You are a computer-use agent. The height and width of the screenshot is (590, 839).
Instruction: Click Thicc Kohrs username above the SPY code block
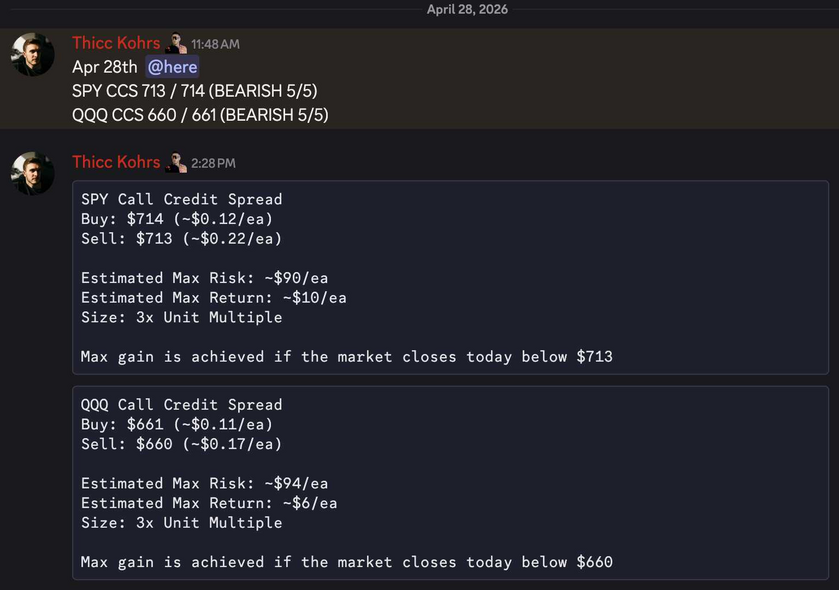(116, 162)
